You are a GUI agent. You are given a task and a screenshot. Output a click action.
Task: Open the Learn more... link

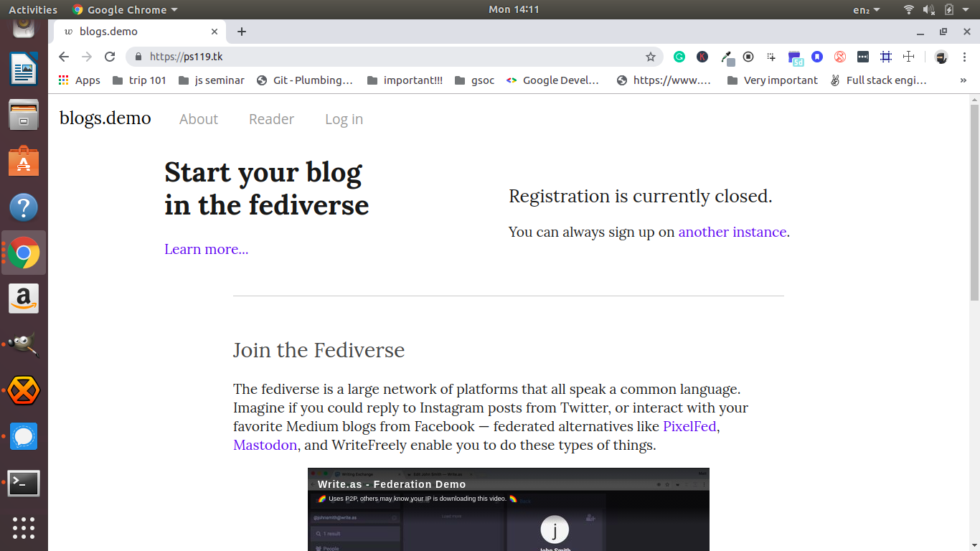(207, 249)
